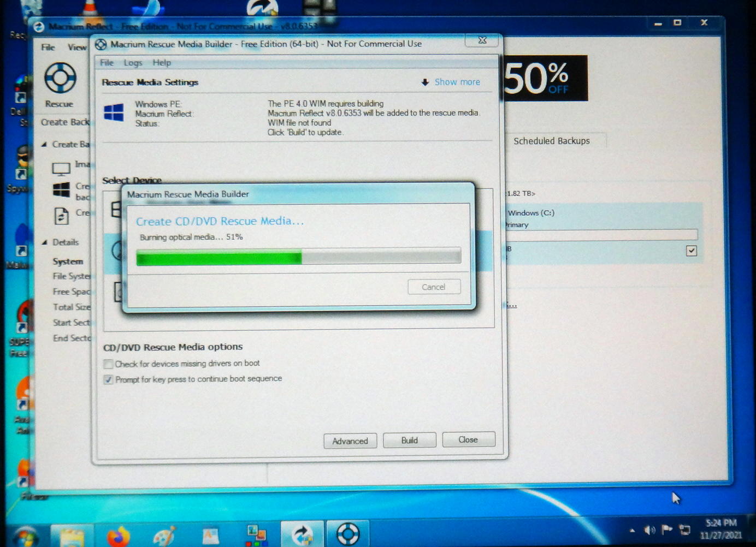Select the Create Backups tab in sidebar
Screen dimensions: 756x547
click(x=65, y=122)
